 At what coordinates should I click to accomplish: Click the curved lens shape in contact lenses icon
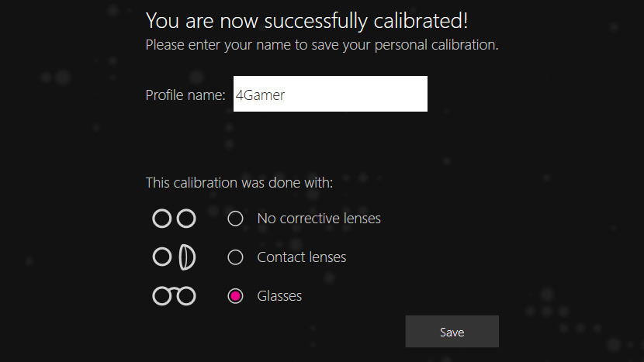click(x=186, y=257)
